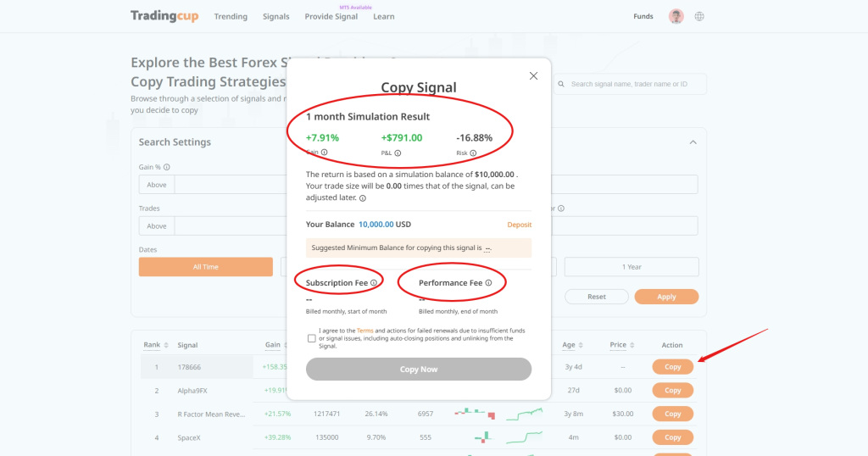
Task: Open the language globe icon
Action: [x=699, y=16]
